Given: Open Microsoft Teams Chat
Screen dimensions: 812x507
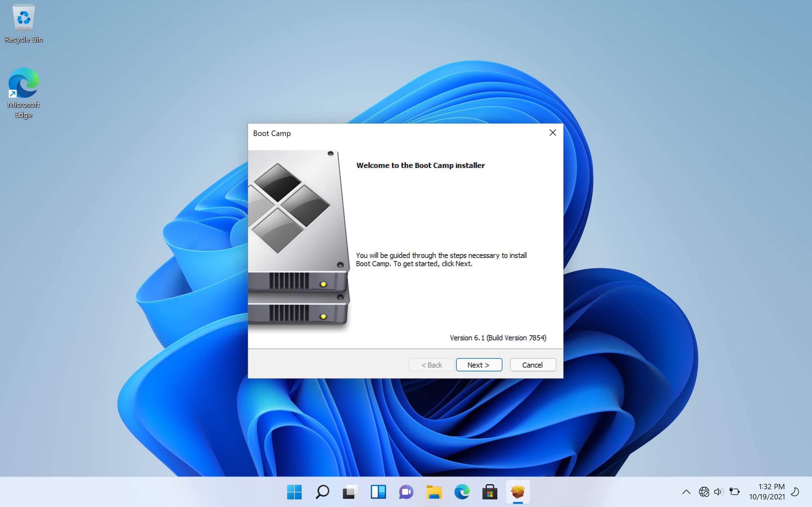Looking at the screenshot, I should tap(406, 492).
